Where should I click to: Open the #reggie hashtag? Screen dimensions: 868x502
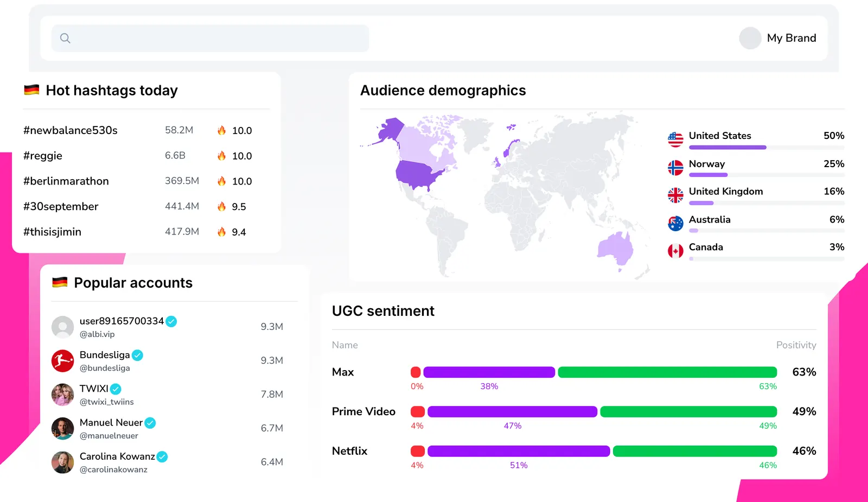(43, 156)
